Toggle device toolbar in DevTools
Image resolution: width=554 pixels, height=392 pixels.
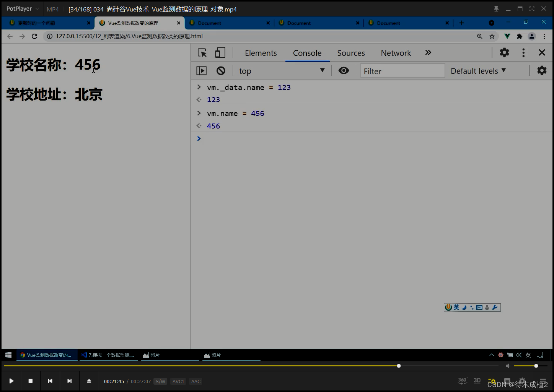[x=220, y=53]
